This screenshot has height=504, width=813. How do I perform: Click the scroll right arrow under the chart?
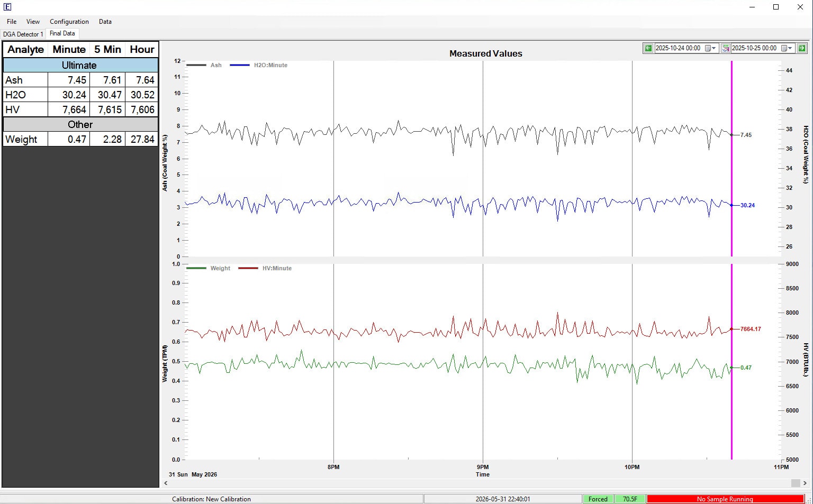pyautogui.click(x=805, y=483)
